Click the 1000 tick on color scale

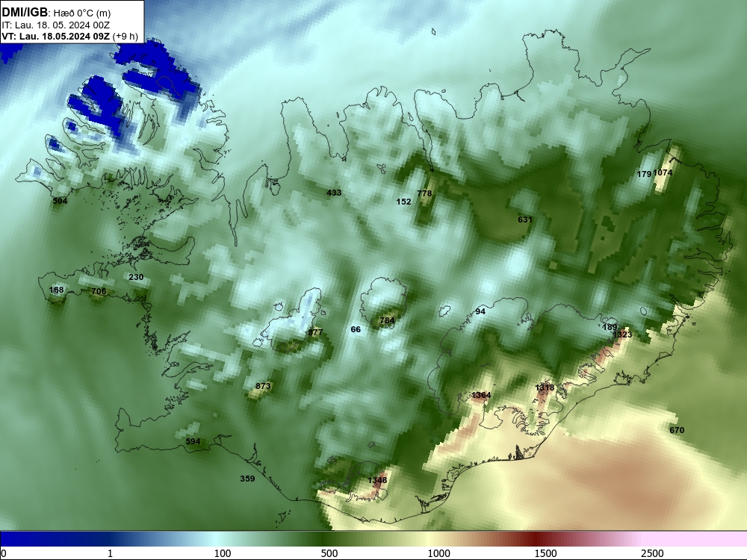pos(438,553)
